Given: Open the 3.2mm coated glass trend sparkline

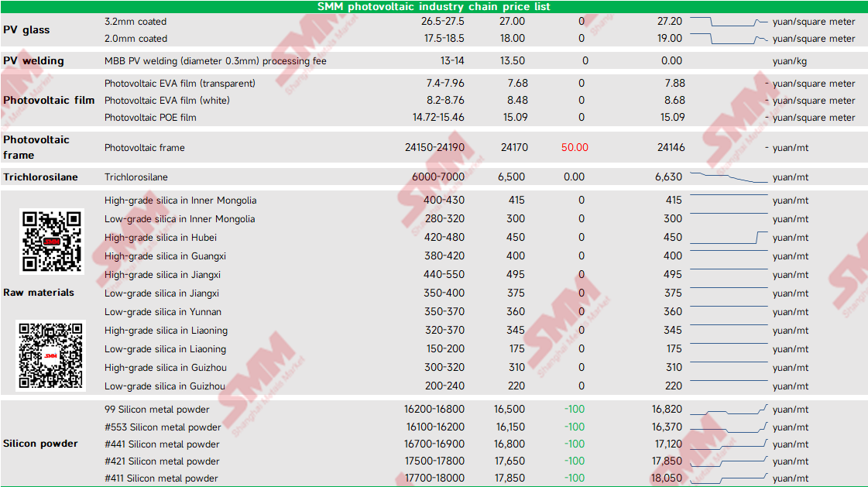Looking at the screenshot, I should (x=729, y=22).
